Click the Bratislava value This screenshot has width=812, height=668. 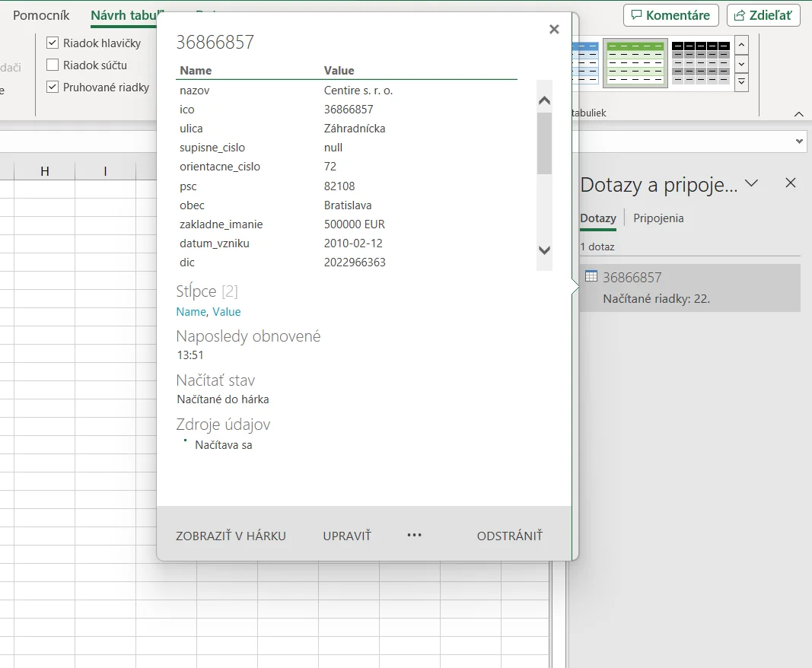click(x=348, y=205)
